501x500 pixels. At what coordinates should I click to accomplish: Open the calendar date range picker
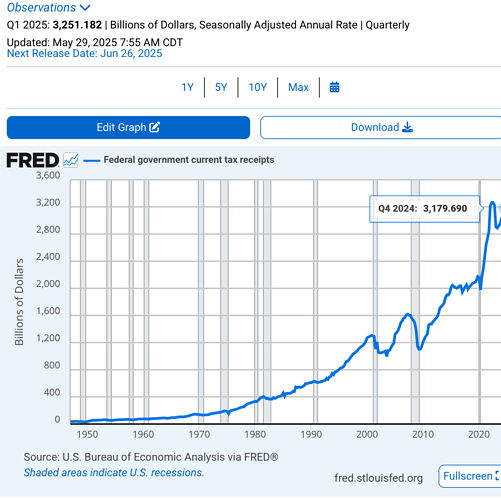pos(334,87)
